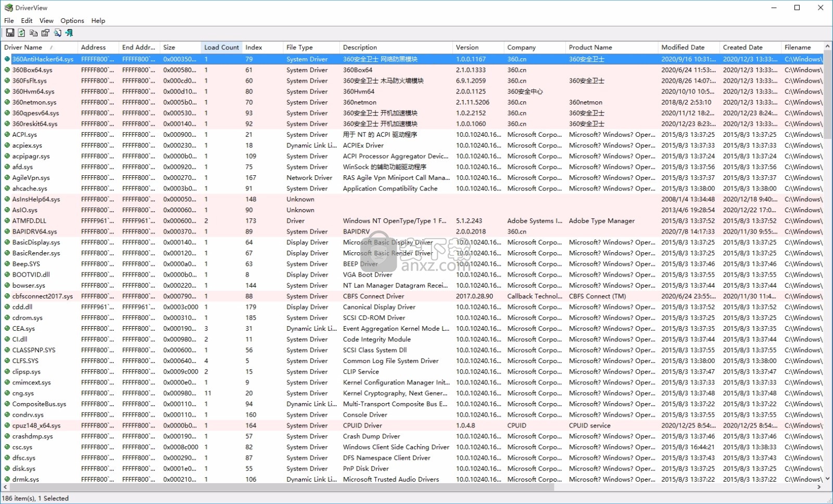Image resolution: width=833 pixels, height=504 pixels.
Task: Click the 'Console Driver' description cell
Action: (365, 415)
